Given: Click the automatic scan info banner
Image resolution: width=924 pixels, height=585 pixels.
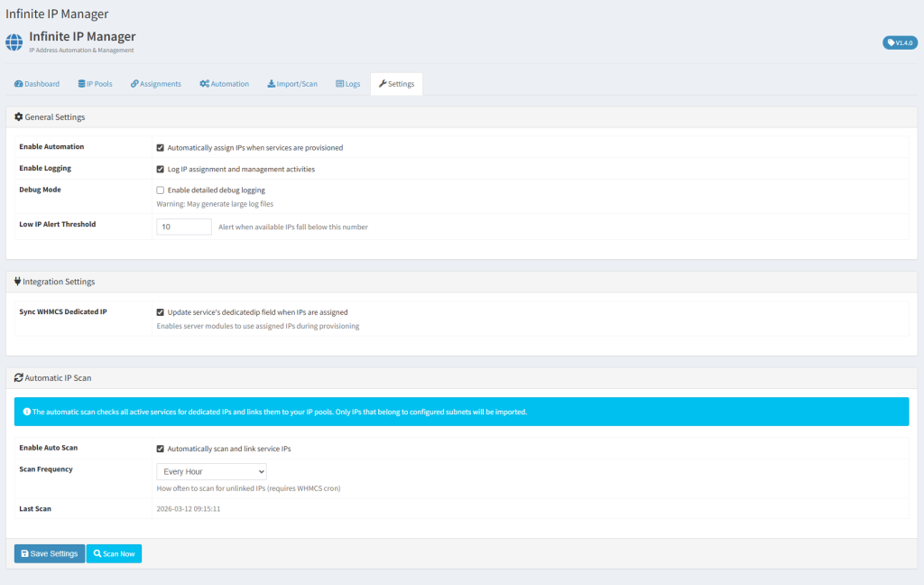Looking at the screenshot, I should point(461,412).
